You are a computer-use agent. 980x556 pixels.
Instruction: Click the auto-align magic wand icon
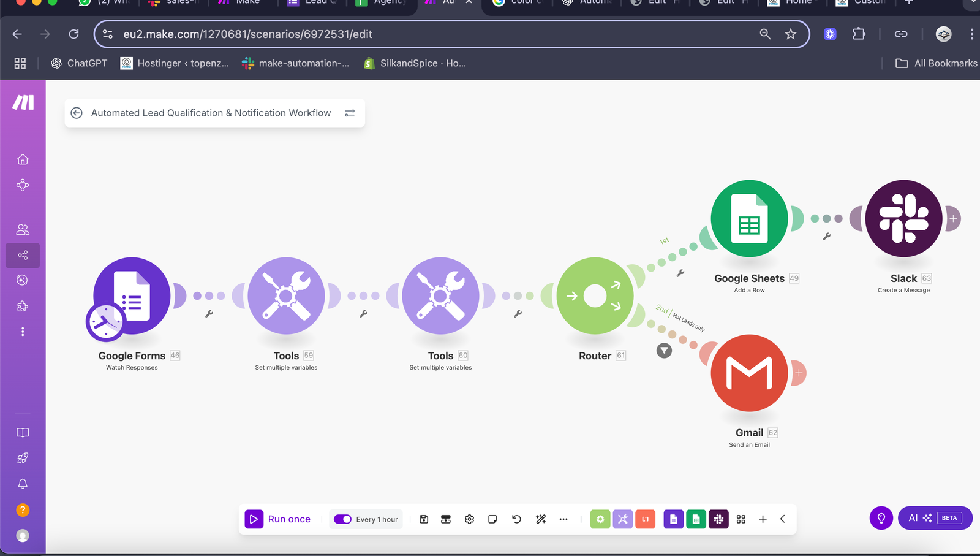click(541, 519)
